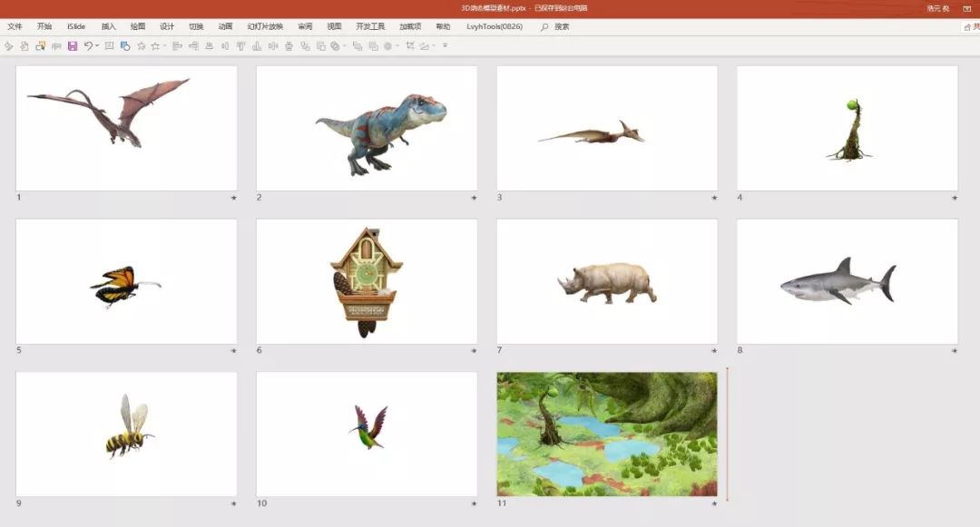Switch to the 审阅 ribbon tab

click(305, 27)
